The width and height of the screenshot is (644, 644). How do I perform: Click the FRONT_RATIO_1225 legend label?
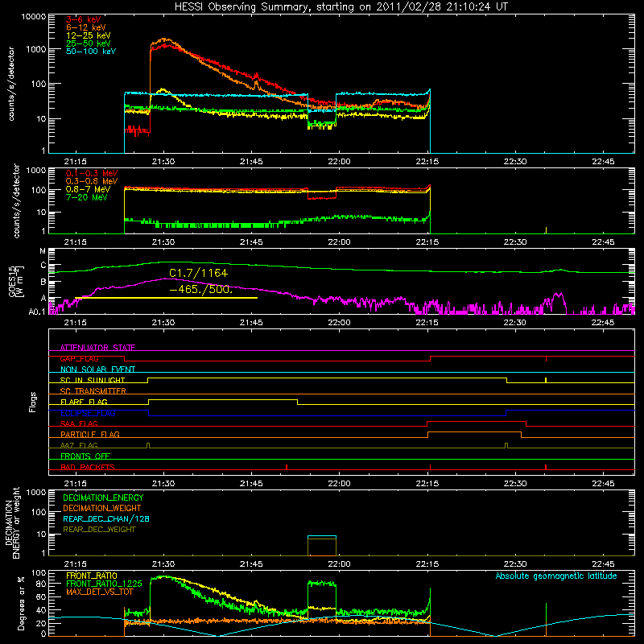tap(104, 584)
